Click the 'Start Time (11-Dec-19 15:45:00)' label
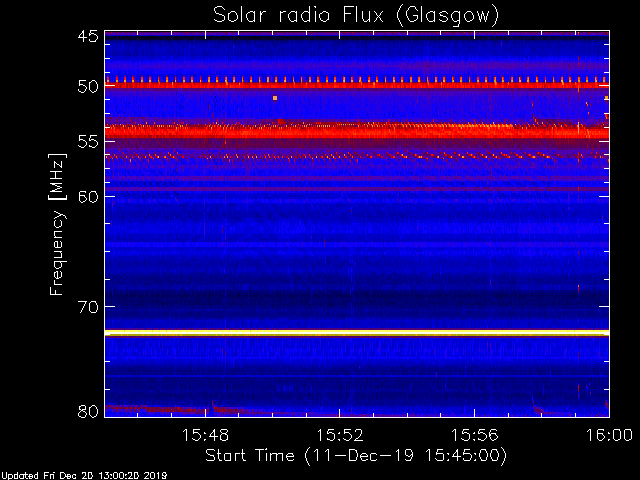 tap(356, 455)
